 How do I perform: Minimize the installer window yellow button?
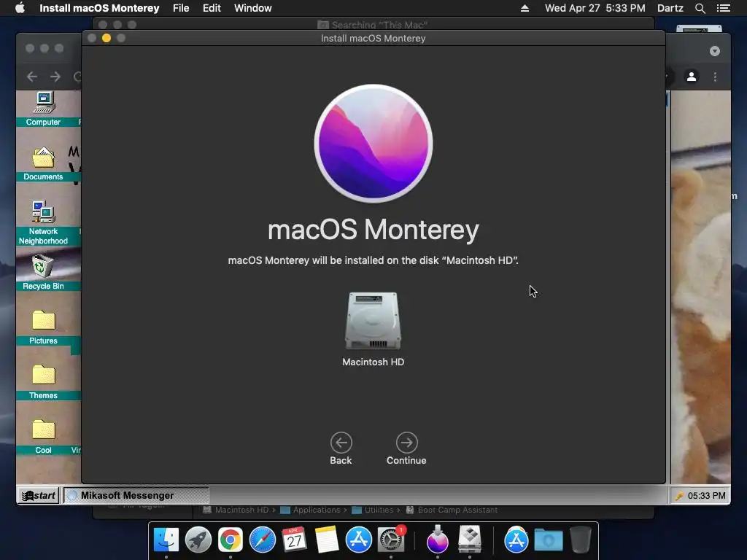click(x=107, y=38)
